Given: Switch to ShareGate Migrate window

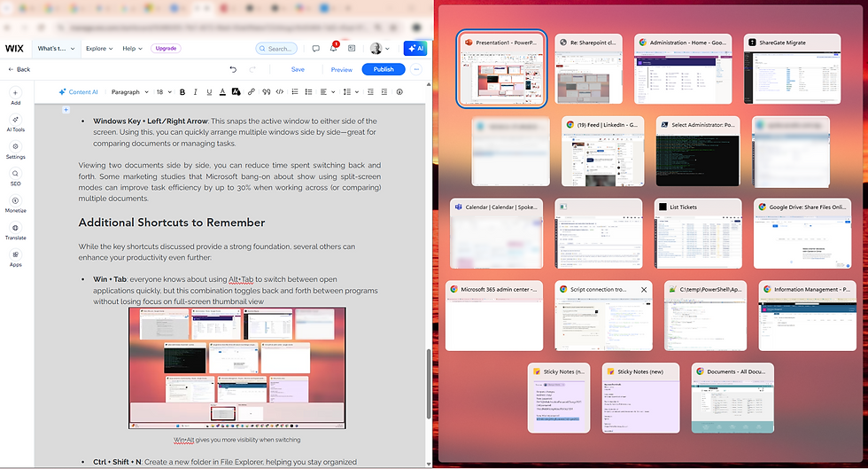Looking at the screenshot, I should [792, 69].
